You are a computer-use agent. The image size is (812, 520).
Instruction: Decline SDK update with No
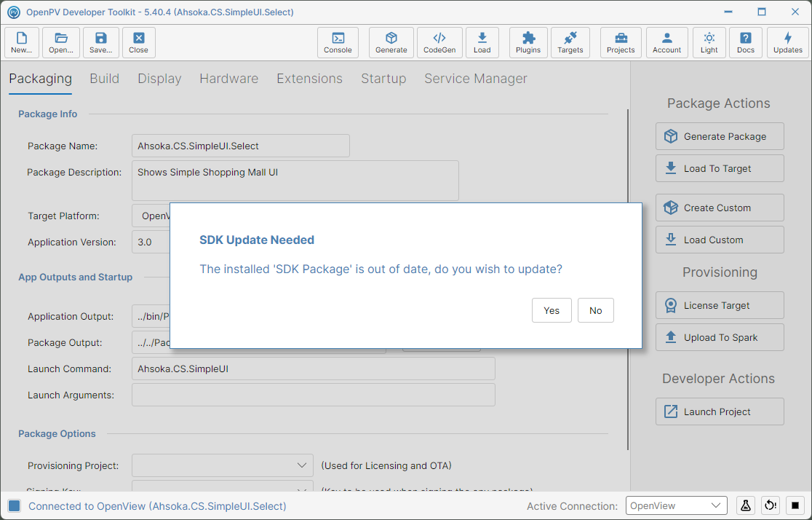(x=595, y=310)
